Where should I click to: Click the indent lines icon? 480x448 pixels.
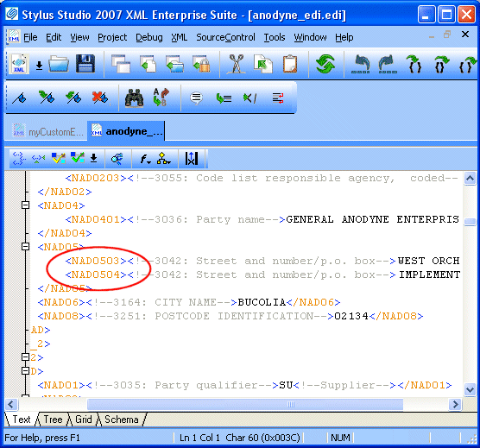224,98
